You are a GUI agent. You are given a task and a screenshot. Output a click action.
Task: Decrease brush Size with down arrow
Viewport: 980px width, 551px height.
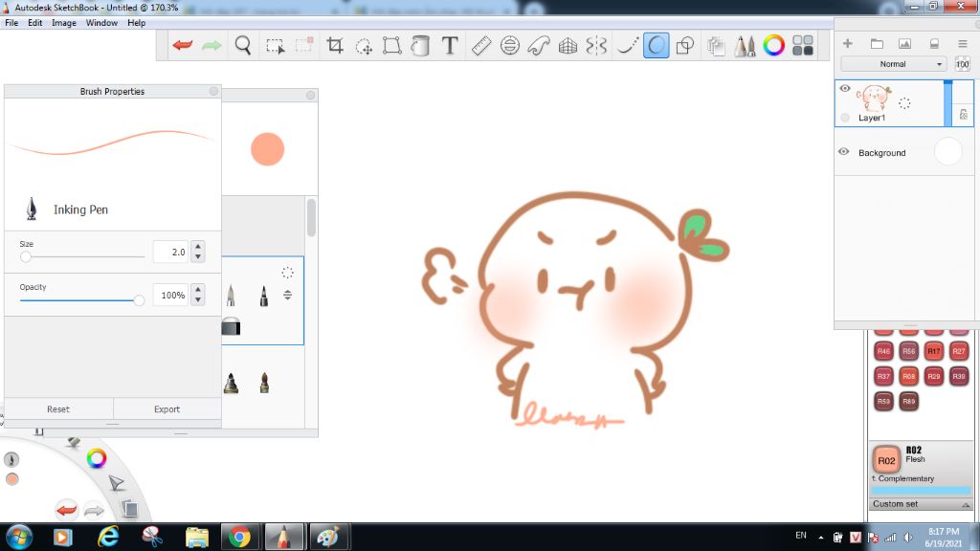[198, 256]
